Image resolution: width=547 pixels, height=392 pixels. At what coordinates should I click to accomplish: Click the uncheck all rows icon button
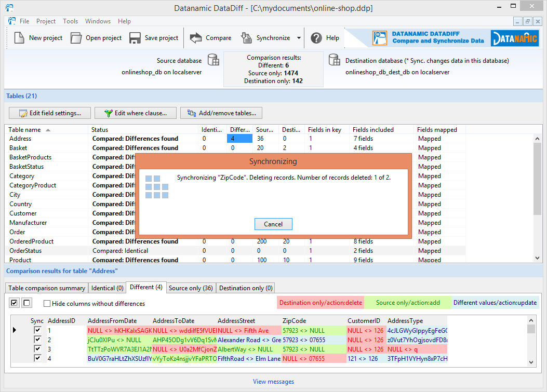point(26,303)
